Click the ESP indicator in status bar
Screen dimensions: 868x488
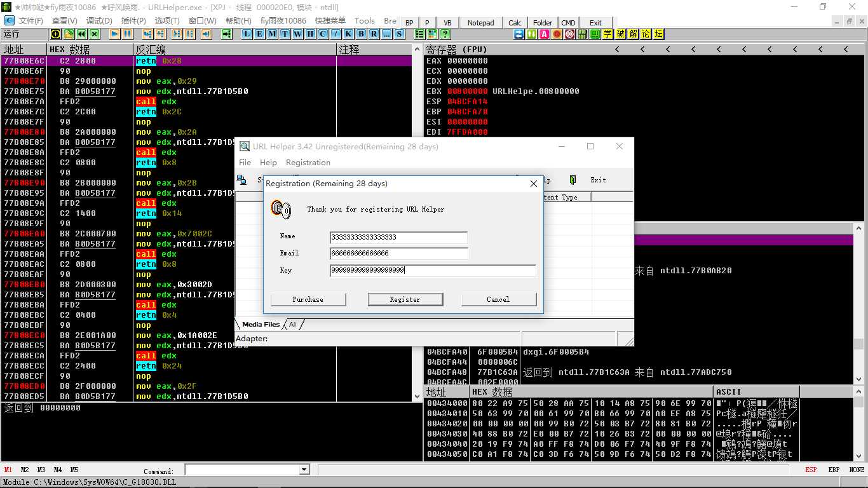click(x=811, y=470)
